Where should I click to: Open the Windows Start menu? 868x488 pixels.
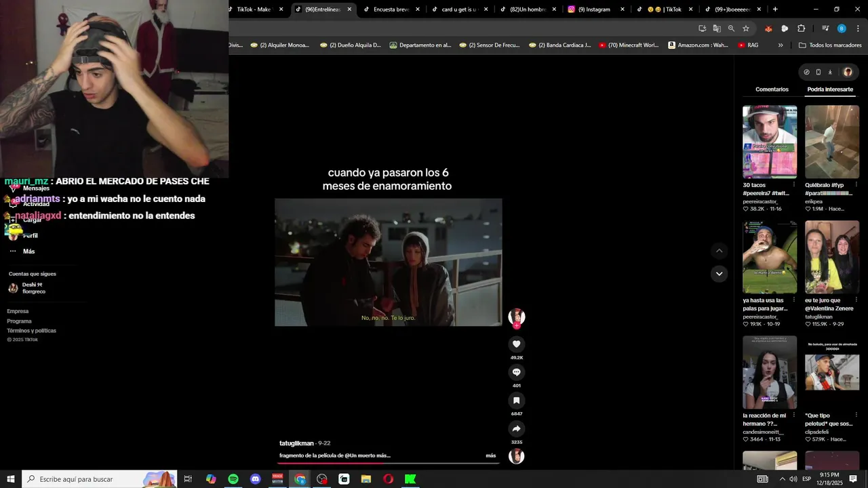[x=11, y=479]
